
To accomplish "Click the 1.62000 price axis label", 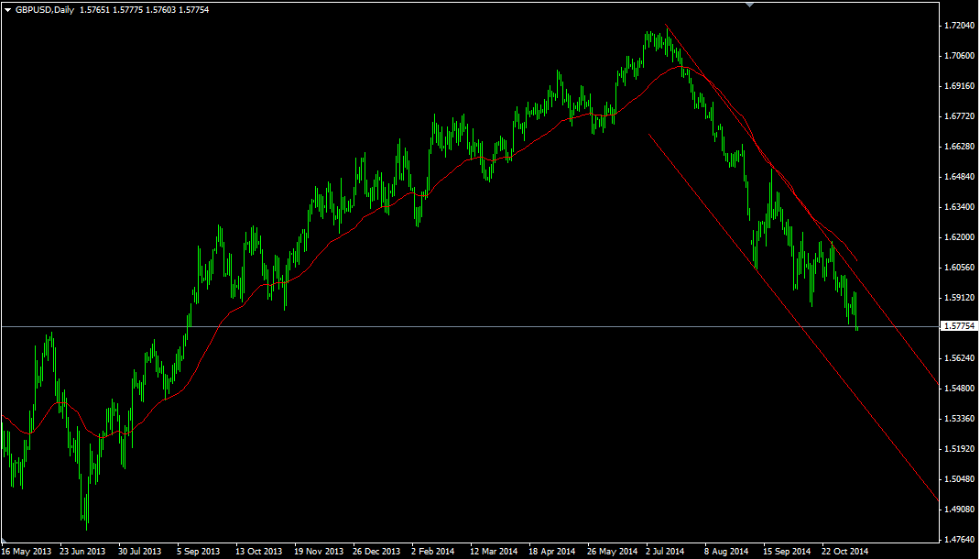I will [x=959, y=237].
